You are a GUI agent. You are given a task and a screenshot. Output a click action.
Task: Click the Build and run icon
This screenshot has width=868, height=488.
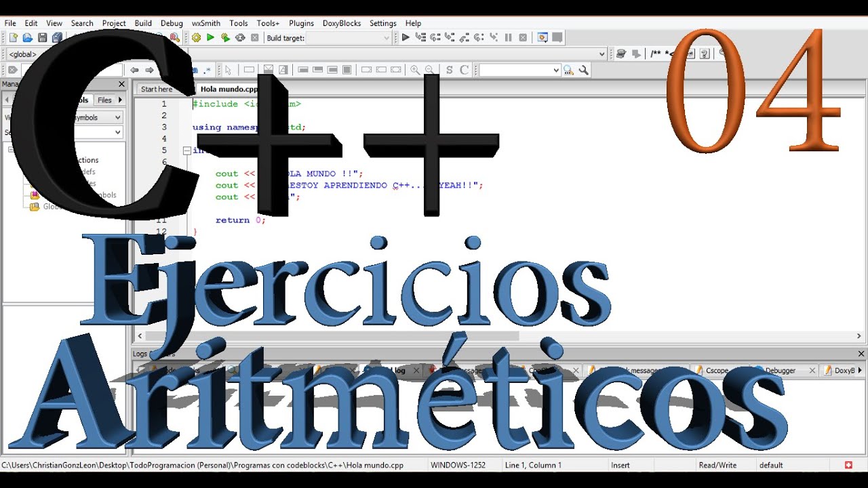[x=225, y=38]
